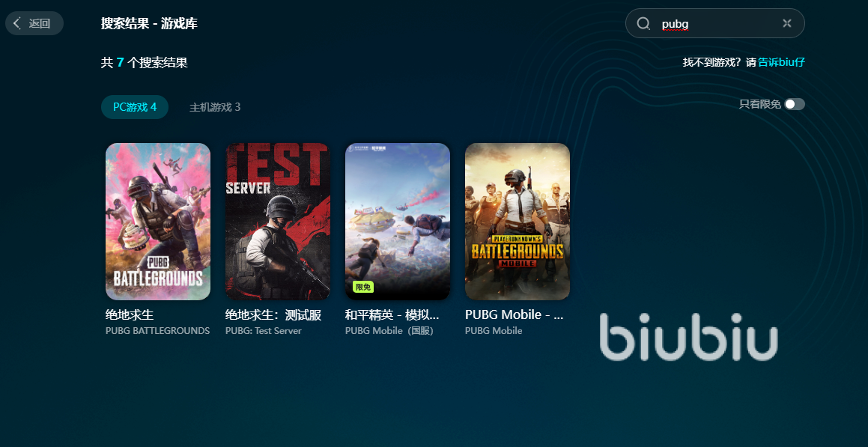
Task: Select the PC游戏 4 tab
Action: pyautogui.click(x=135, y=107)
